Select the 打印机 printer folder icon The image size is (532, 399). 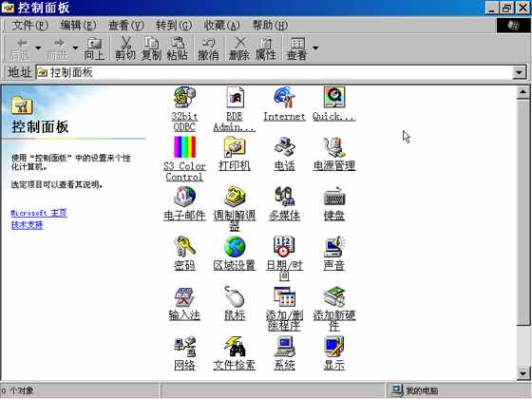coord(234,147)
